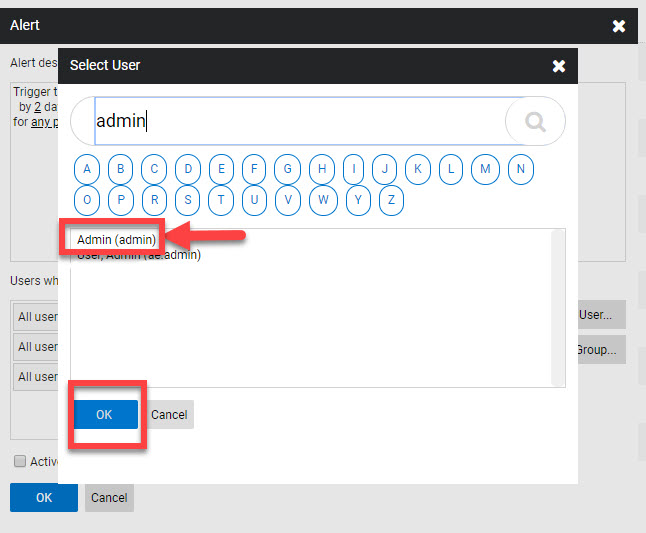Filter users by letter E
The image size is (646, 533).
[x=221, y=169]
